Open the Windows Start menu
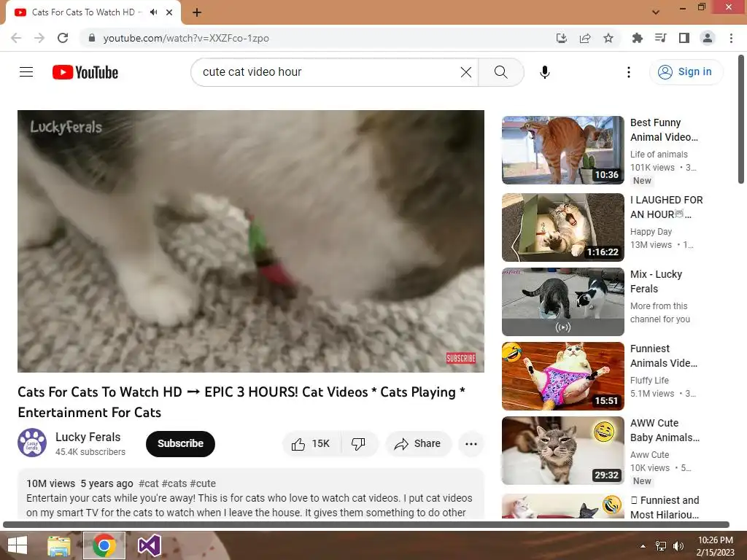This screenshot has height=560, width=747. click(18, 545)
